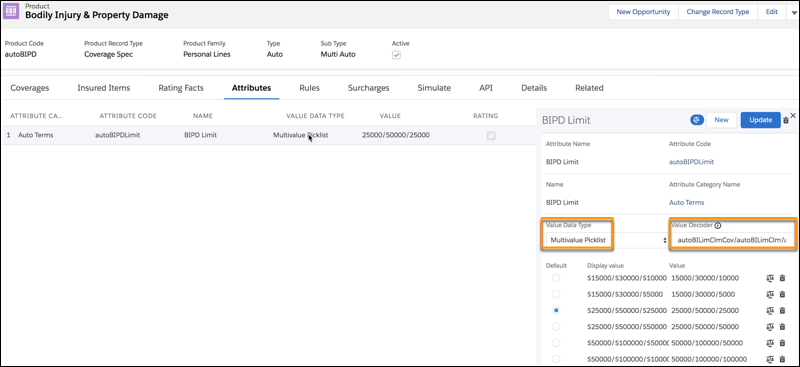Delete the 50000/100000/50000 value row

[783, 342]
